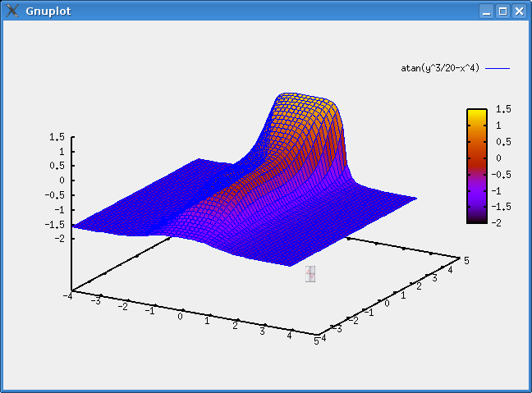The width and height of the screenshot is (532, 393).
Task: Click the legend line sample beside the formula
Action: (x=498, y=68)
